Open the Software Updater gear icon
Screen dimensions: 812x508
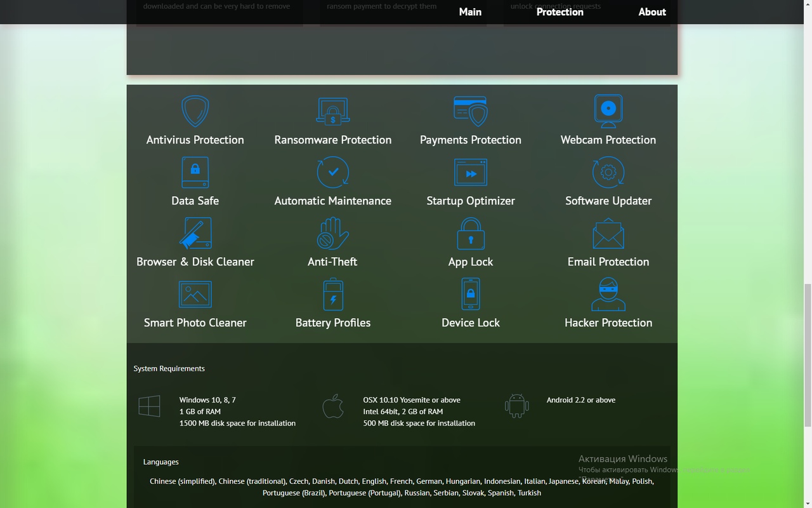coord(608,173)
